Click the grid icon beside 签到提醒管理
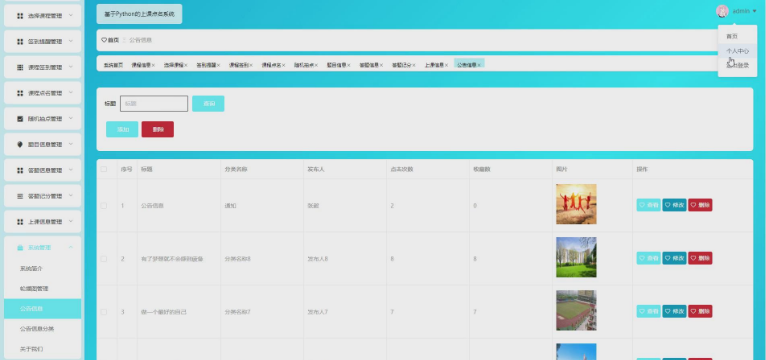This screenshot has height=360, width=766. 20,42
